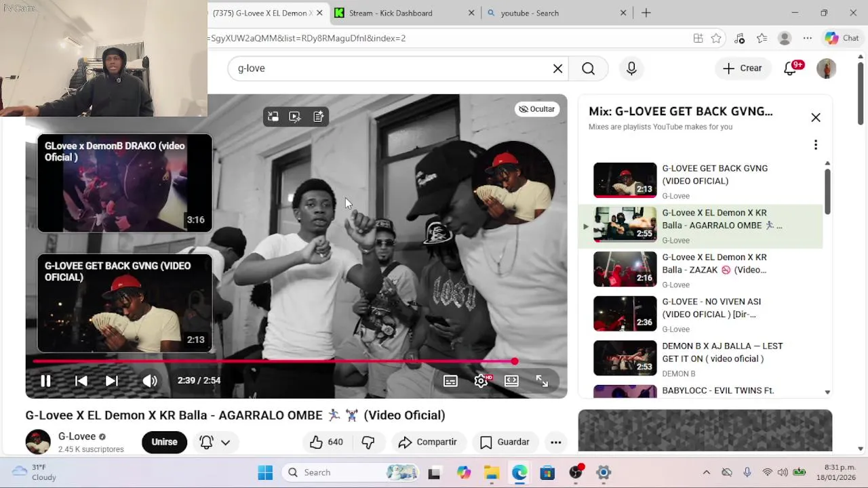Click the notes sparkle overlay icon
The height and width of the screenshot is (488, 868).
(x=319, y=117)
